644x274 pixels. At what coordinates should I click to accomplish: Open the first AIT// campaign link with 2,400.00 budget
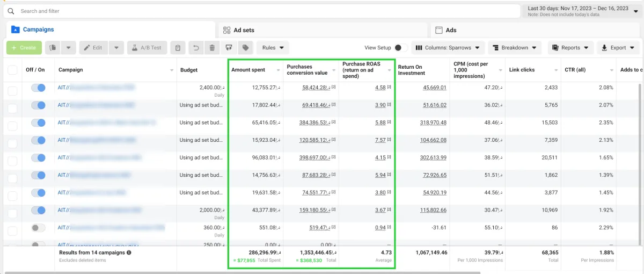(96, 88)
